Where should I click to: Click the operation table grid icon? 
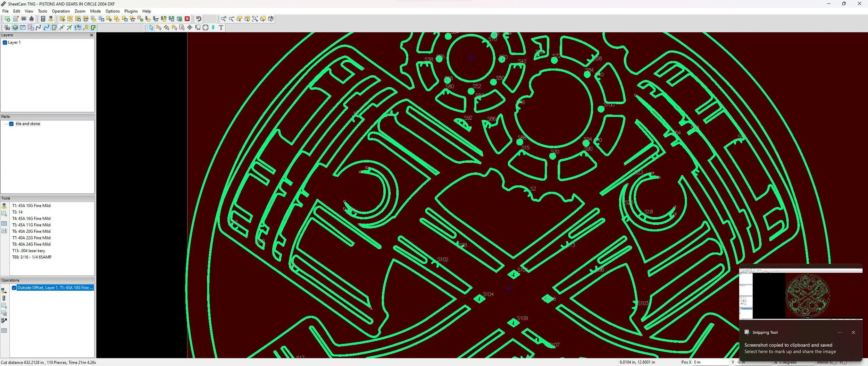coord(4,330)
